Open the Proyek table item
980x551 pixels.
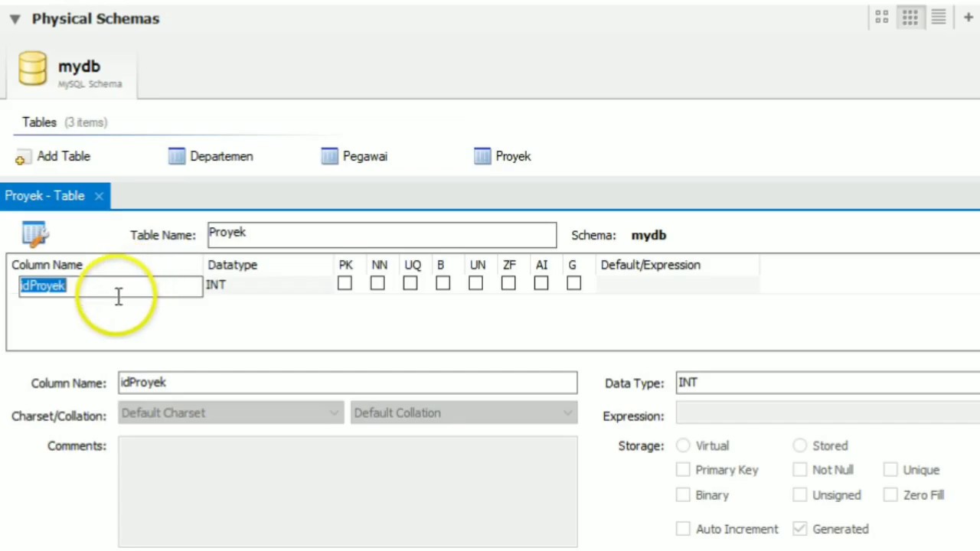[x=502, y=157]
